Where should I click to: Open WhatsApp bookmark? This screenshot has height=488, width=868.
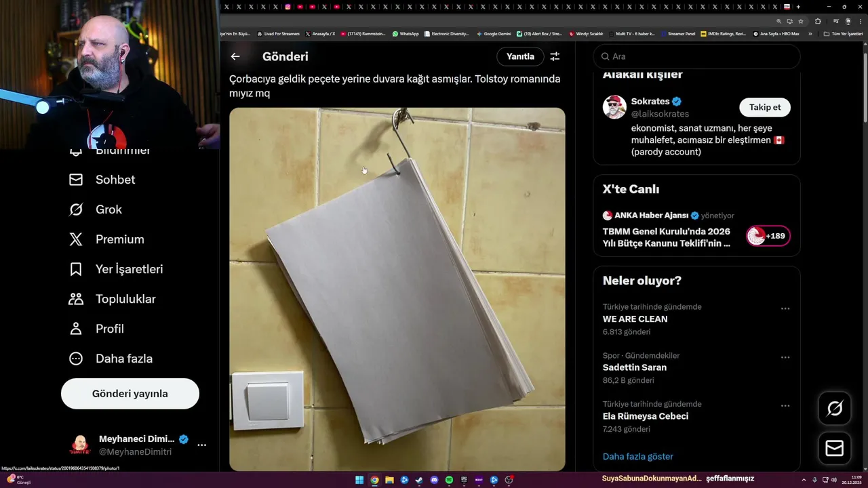406,34
